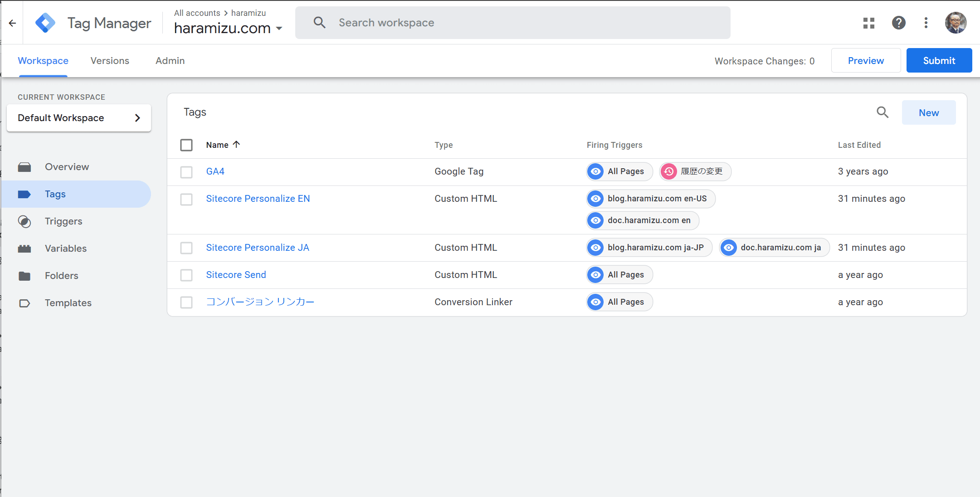Click the Tag Manager logo icon
The height and width of the screenshot is (497, 980).
click(x=45, y=23)
